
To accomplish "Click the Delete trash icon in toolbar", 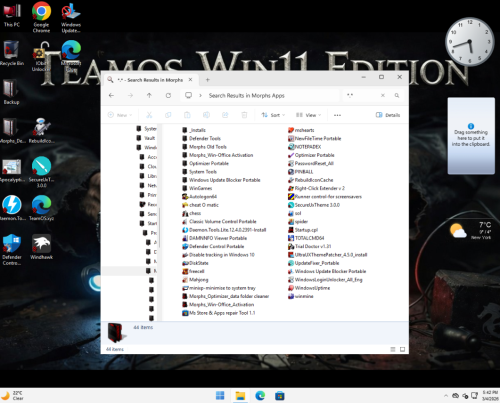I will point(244,115).
